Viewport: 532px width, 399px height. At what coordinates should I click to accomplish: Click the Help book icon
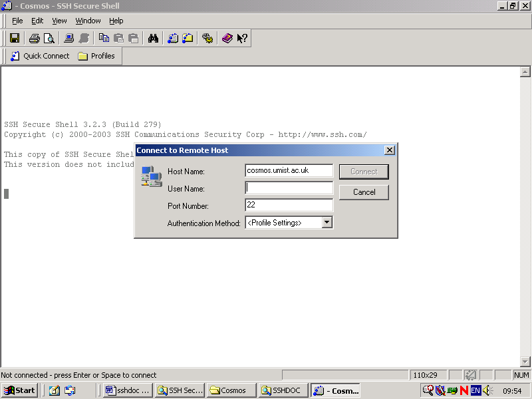[x=227, y=39]
